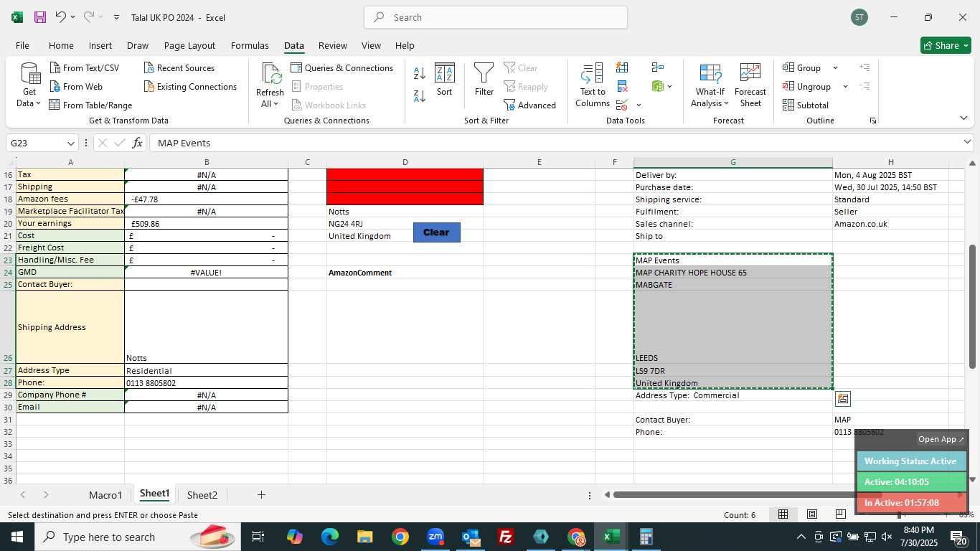
Task: Switch to Normal view in status bar
Action: [783, 514]
